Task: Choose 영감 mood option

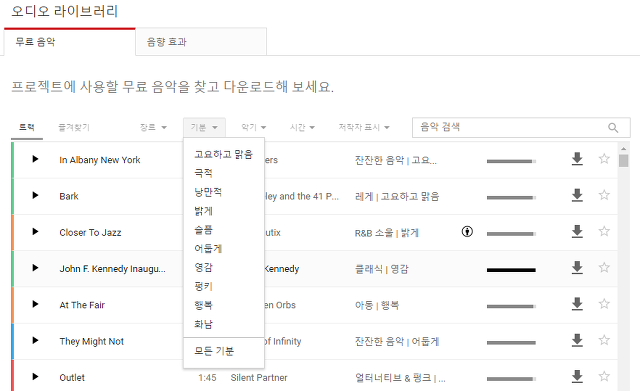Action: pyautogui.click(x=224, y=267)
